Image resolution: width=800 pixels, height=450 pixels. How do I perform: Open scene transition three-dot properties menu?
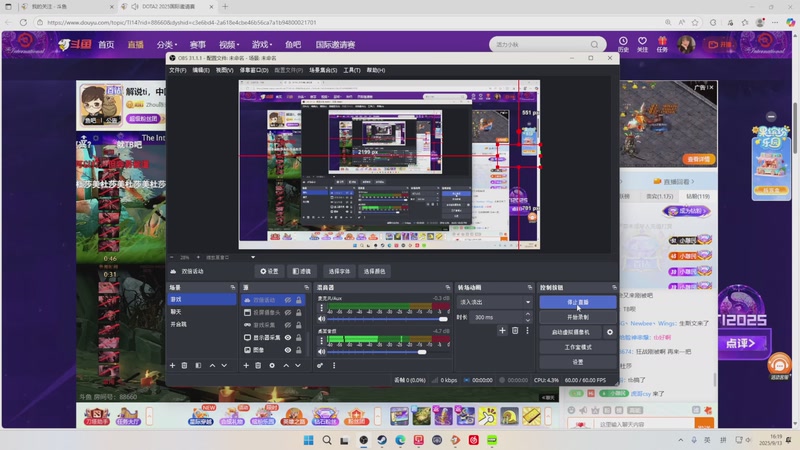(528, 331)
